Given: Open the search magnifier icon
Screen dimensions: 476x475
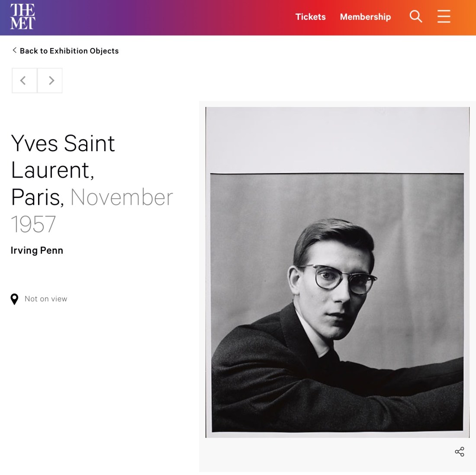Looking at the screenshot, I should [x=415, y=16].
